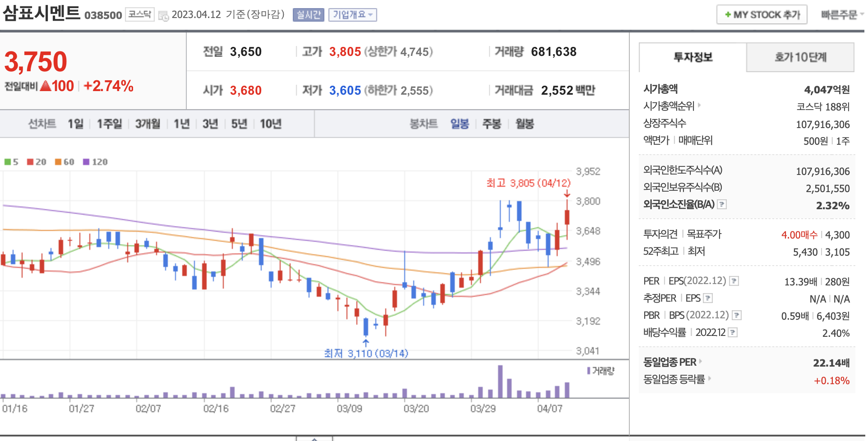Screen dimensions: 868x441
Task: Click the help icon next to PER EPS(2022.12)
Action: point(734,281)
